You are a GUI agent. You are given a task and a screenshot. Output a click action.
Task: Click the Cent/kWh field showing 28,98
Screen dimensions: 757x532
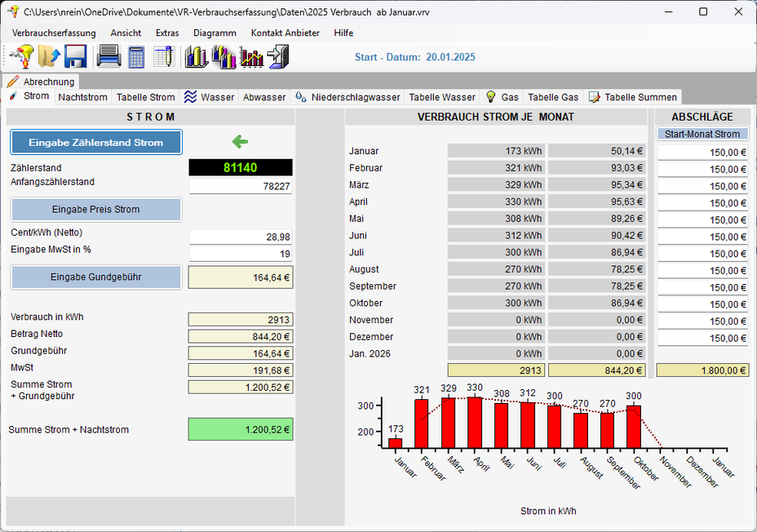click(x=241, y=237)
